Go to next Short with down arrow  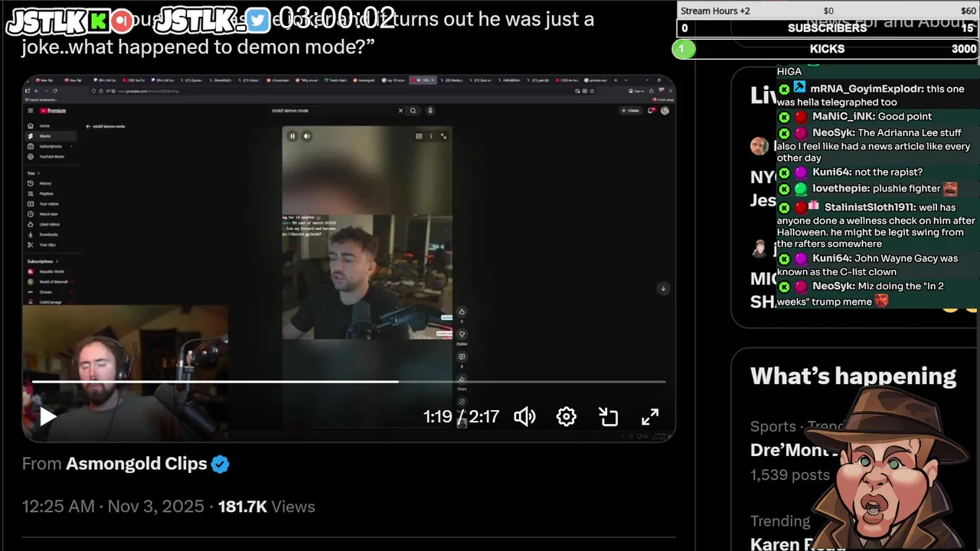663,289
